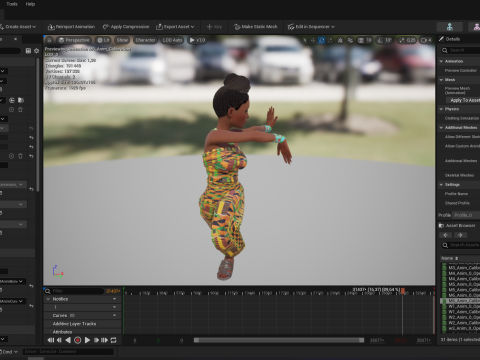Click the orange timeline playhead marker

403,291
